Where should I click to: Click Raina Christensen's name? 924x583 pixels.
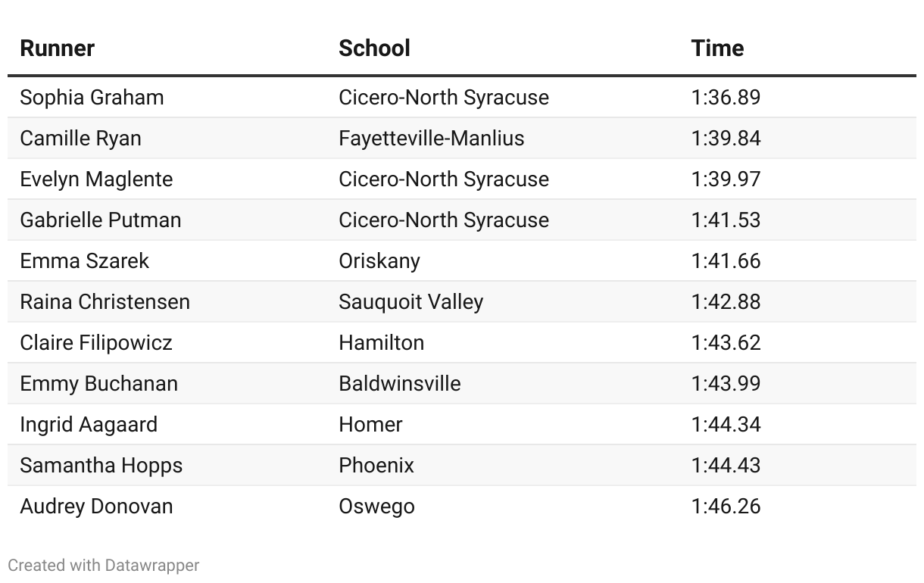(105, 302)
